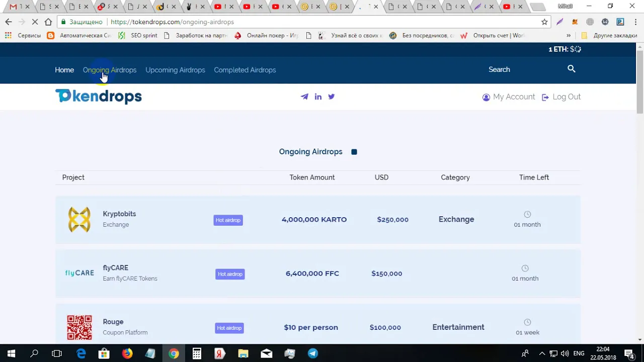Click the Exchange category cell
Image resolution: width=644 pixels, height=362 pixels.
pos(456,219)
